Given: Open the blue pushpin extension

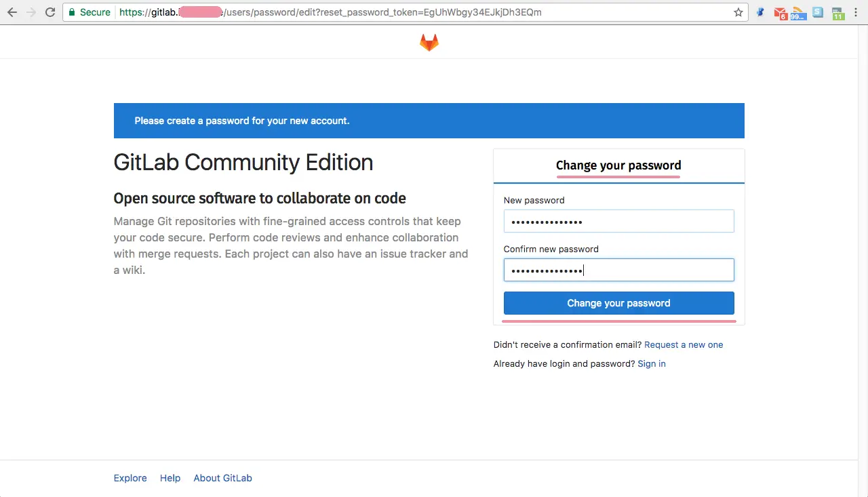Looking at the screenshot, I should point(762,12).
